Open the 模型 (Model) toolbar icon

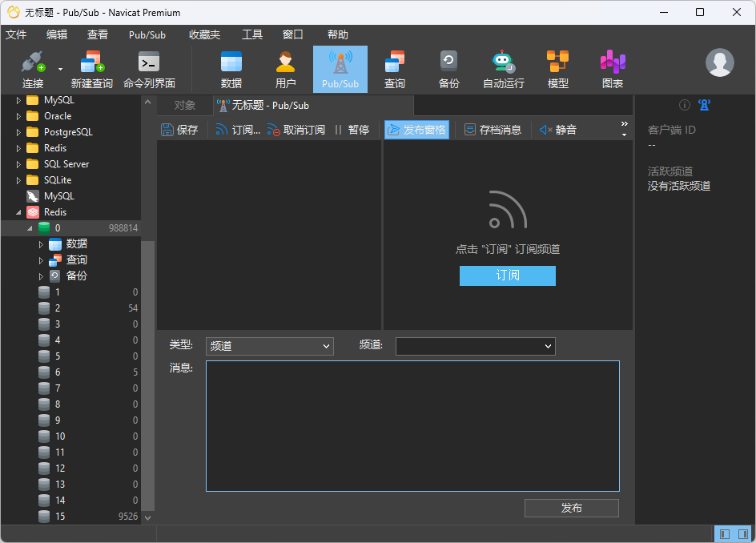[x=558, y=70]
